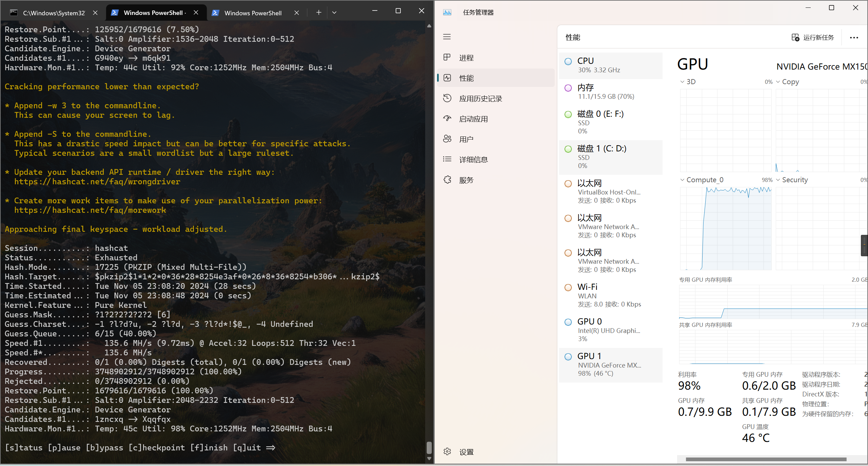Click the Settings (设置) gear icon
The width and height of the screenshot is (868, 466).
(x=447, y=451)
